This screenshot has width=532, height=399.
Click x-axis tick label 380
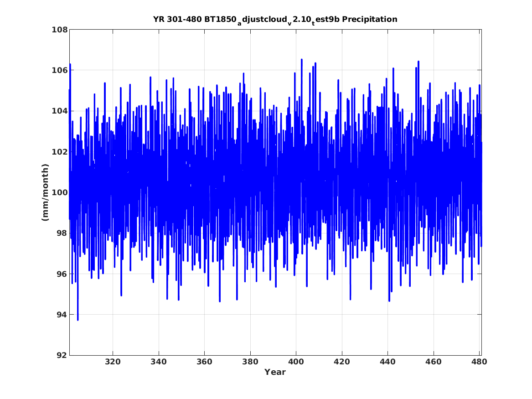tap(250, 362)
